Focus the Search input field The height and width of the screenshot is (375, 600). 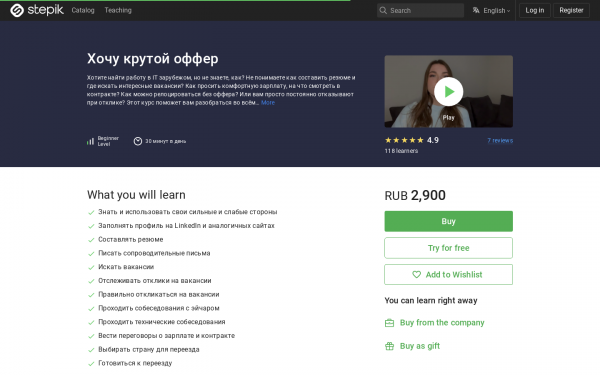pyautogui.click(x=420, y=10)
